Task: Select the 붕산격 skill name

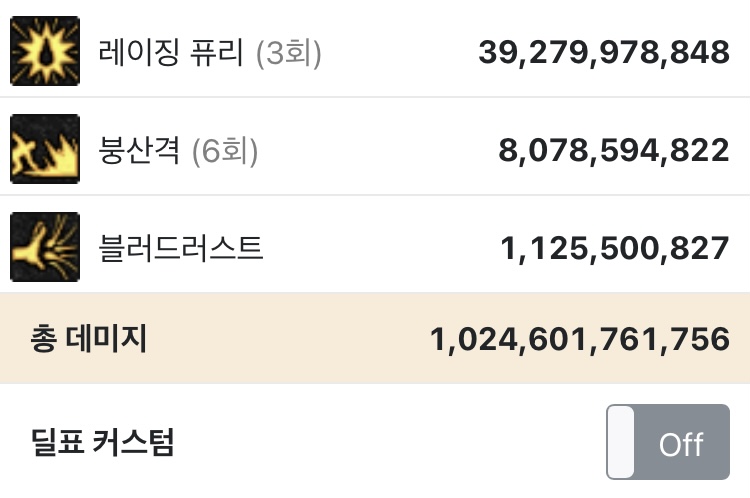Action: coord(140,150)
